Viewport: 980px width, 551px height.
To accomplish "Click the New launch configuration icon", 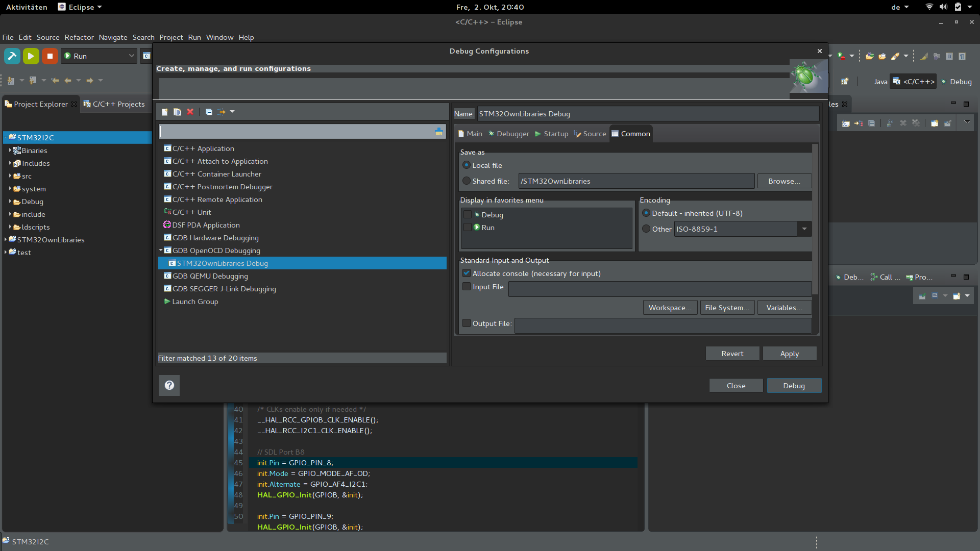I will click(165, 112).
